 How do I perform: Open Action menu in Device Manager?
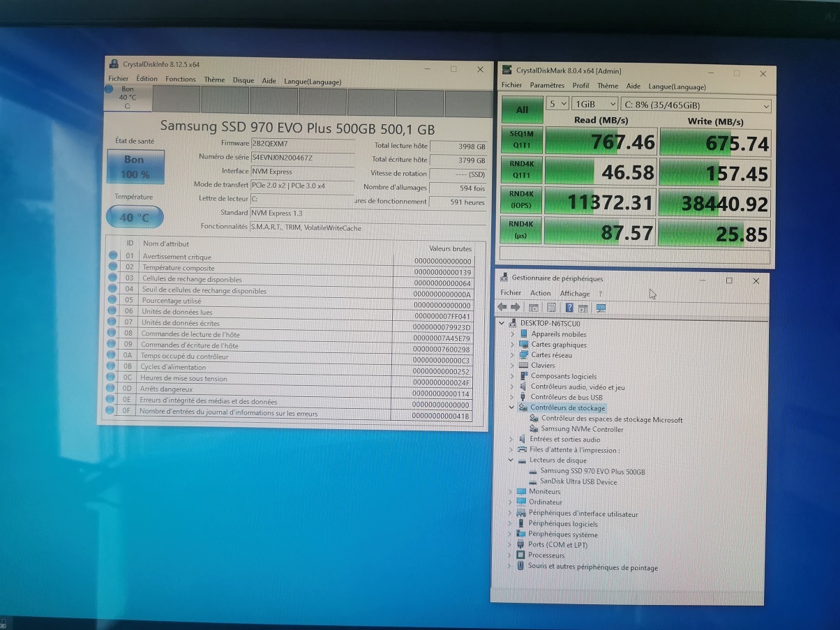540,293
